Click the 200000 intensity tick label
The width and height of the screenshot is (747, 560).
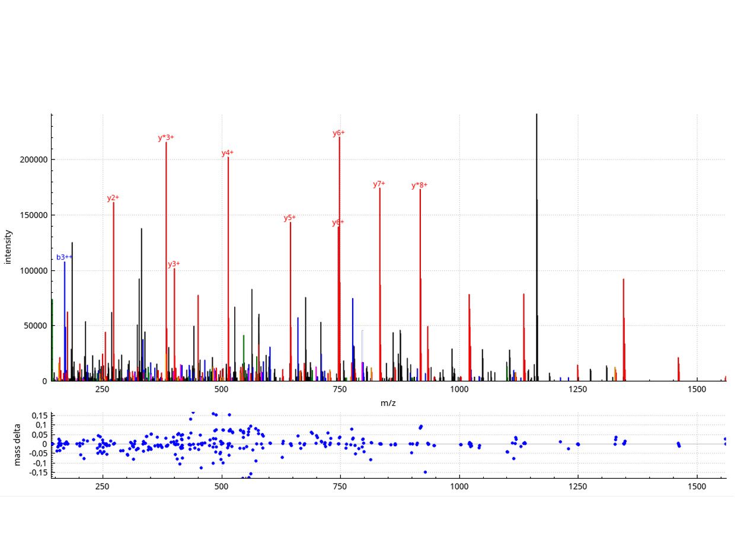(33, 160)
